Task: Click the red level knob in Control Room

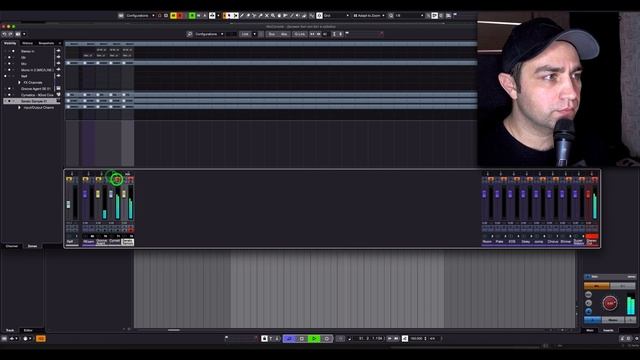Action: click(610, 303)
